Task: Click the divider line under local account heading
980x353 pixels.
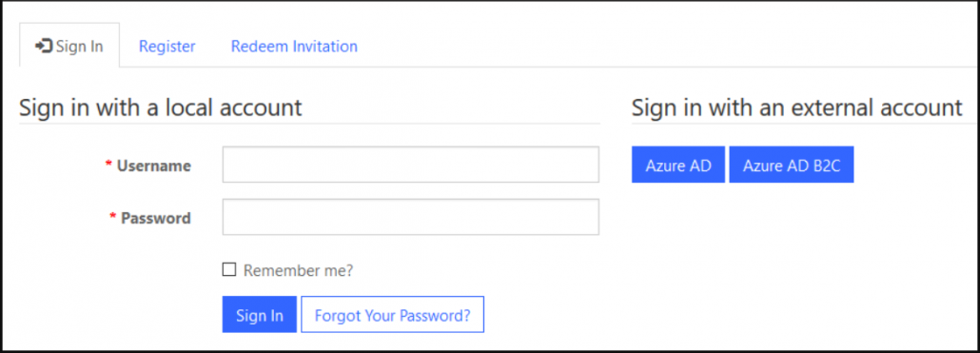Action: pyautogui.click(x=310, y=124)
